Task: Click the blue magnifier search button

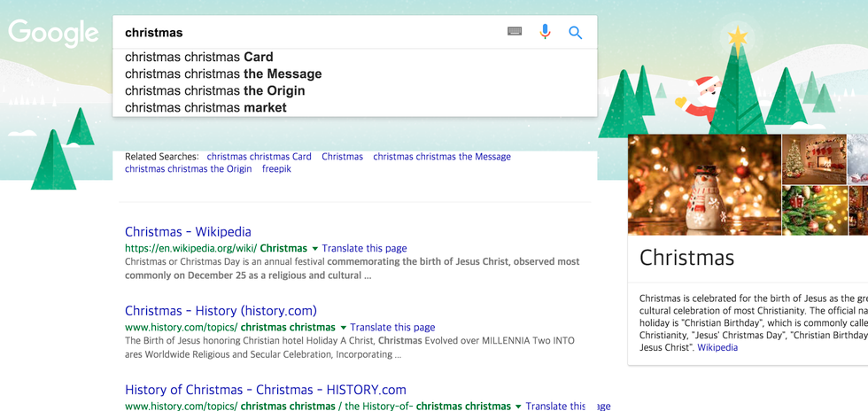Action: [575, 33]
